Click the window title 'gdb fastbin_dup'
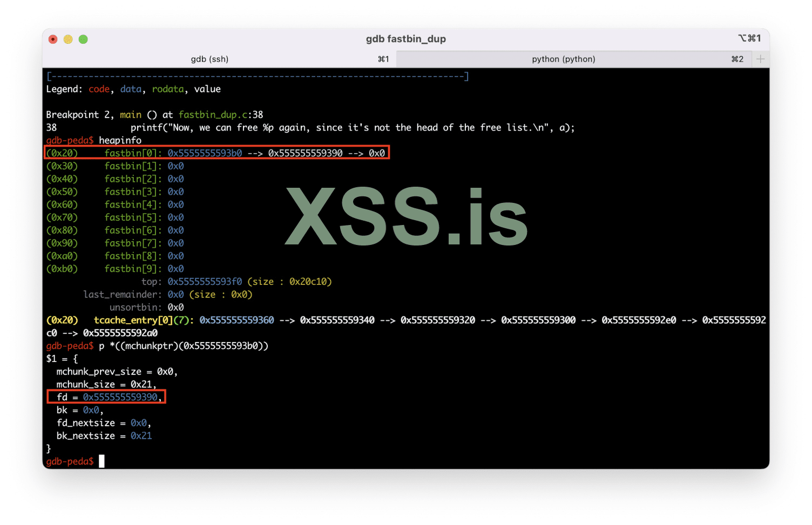This screenshot has height=525, width=812. (x=406, y=39)
